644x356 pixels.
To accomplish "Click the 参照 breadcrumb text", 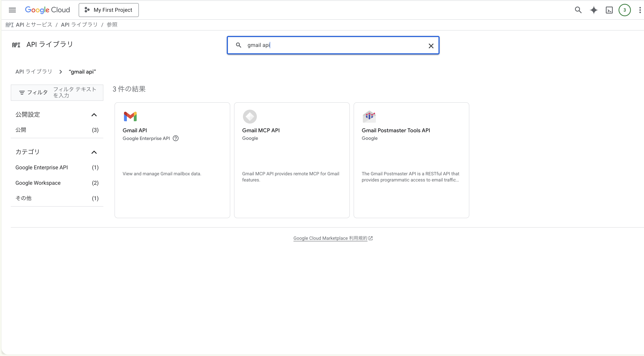I will pyautogui.click(x=112, y=25).
